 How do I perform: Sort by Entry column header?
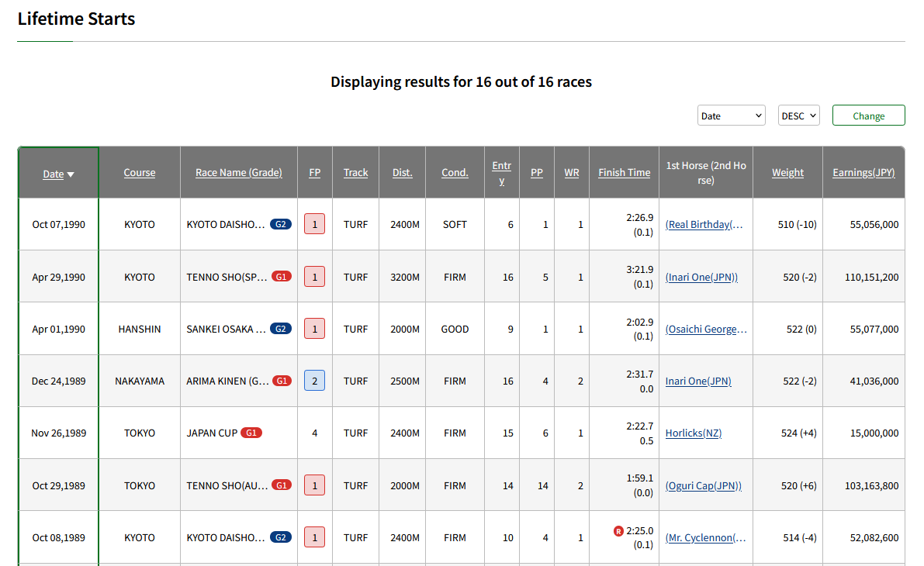501,173
